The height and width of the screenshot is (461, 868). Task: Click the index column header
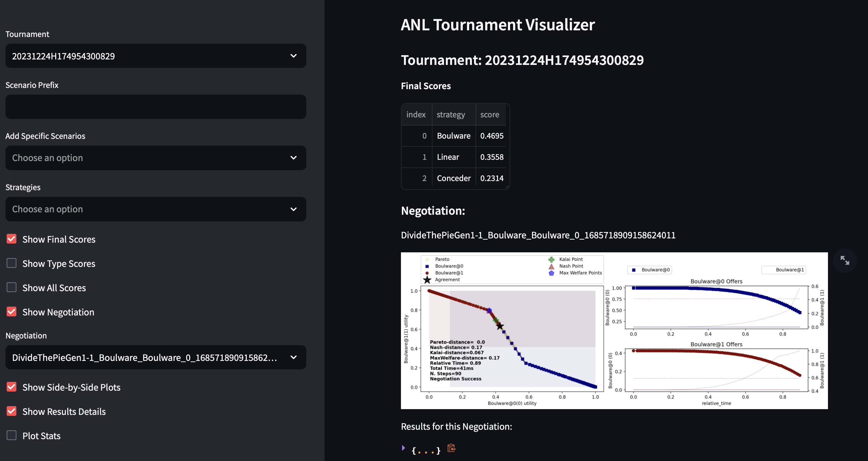[416, 115]
